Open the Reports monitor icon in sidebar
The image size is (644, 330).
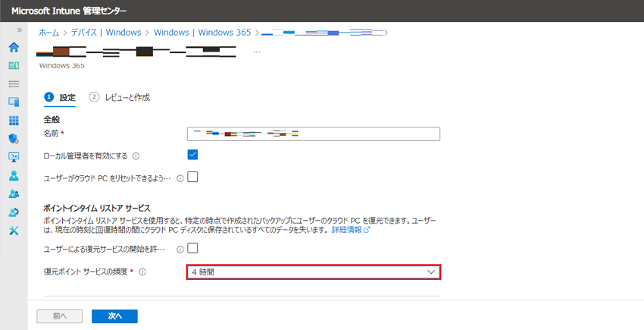click(x=14, y=157)
